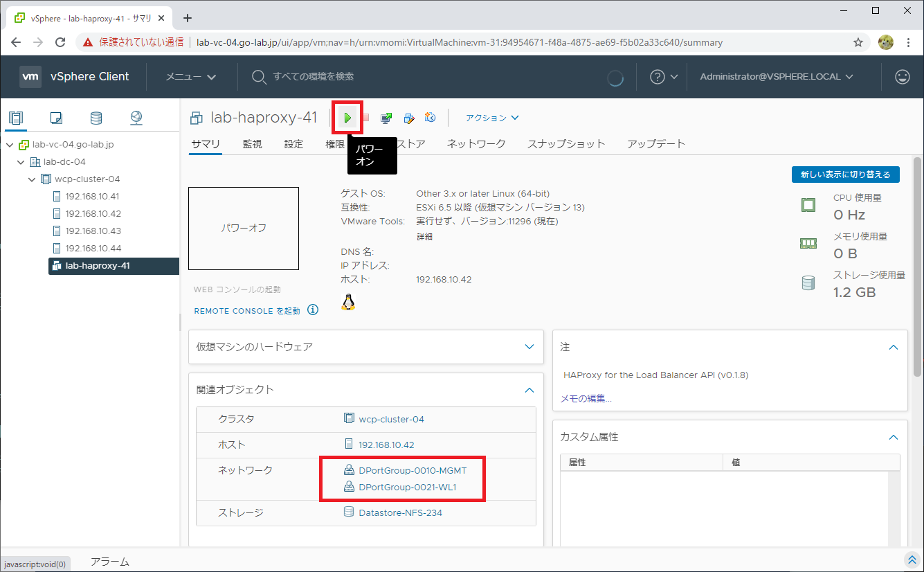Switch to the 監視 tab
The width and height of the screenshot is (924, 572).
[x=252, y=144]
